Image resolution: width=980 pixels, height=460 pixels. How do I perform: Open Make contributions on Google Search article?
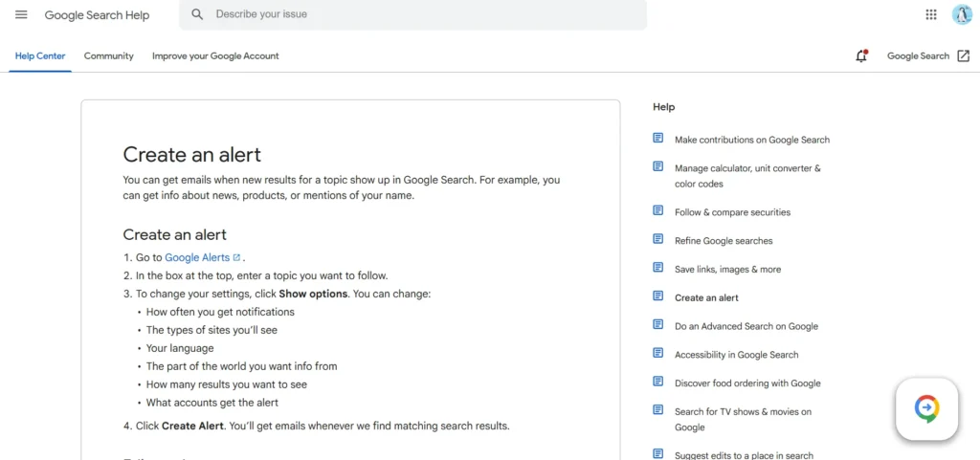tap(752, 140)
